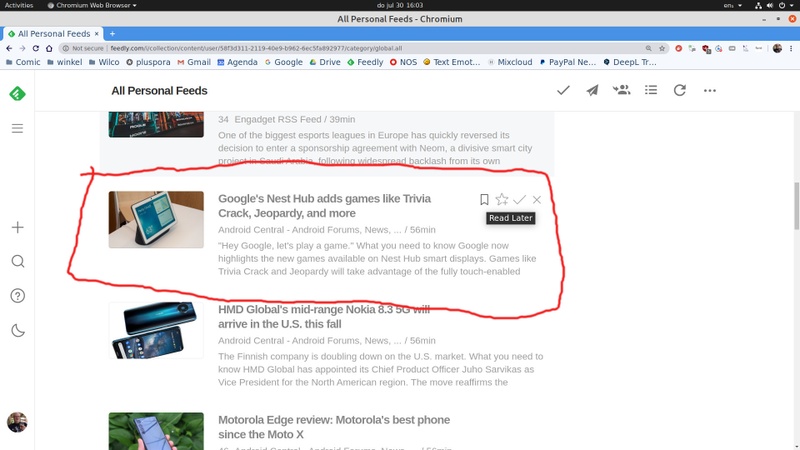Image resolution: width=800 pixels, height=450 pixels.
Task: Add new content with plus icon
Action: pyautogui.click(x=17, y=227)
